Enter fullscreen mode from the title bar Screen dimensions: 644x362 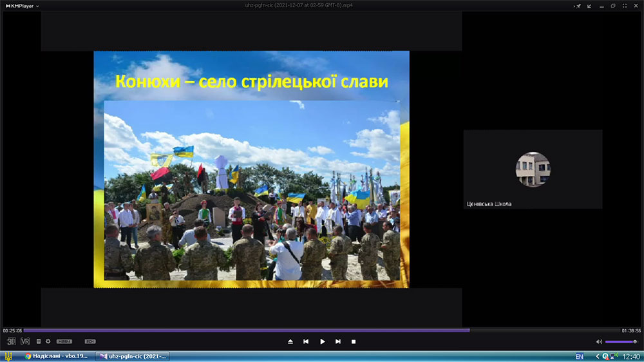(x=625, y=6)
